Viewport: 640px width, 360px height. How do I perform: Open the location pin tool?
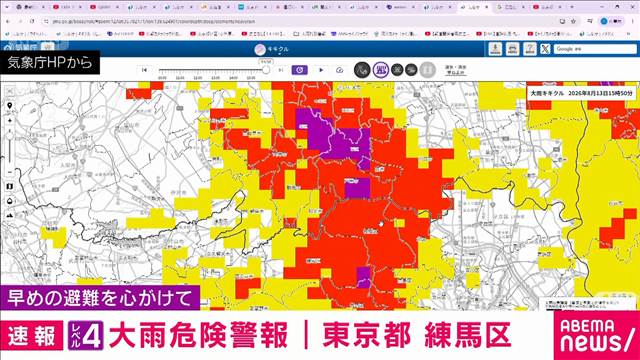(x=10, y=106)
